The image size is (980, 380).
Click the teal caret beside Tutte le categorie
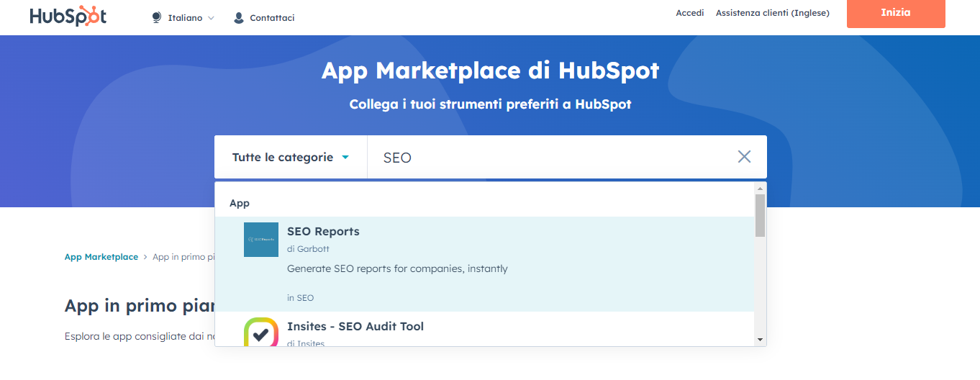tap(345, 157)
